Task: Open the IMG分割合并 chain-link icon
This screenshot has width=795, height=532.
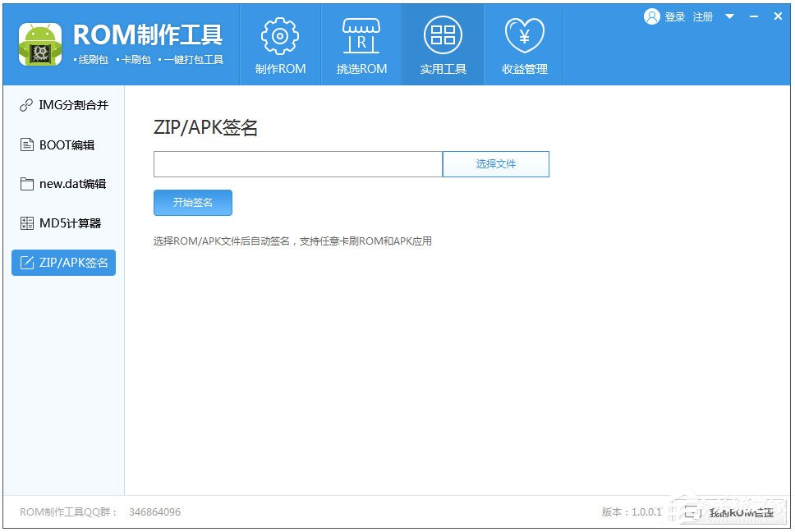Action: click(25, 105)
